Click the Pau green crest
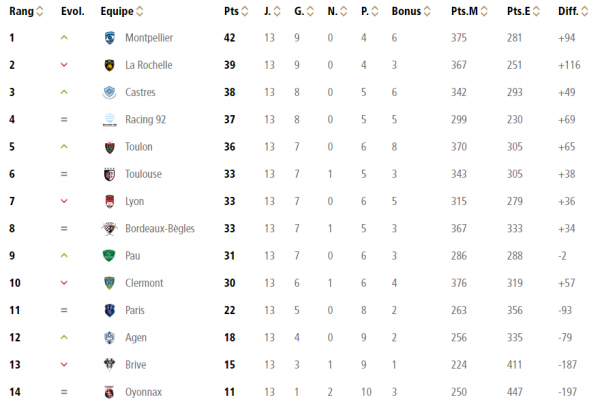The width and height of the screenshot is (600, 404). [109, 256]
